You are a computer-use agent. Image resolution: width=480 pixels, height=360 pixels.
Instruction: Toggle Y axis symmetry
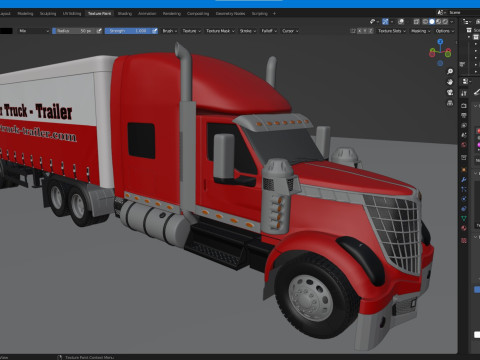[x=365, y=31]
